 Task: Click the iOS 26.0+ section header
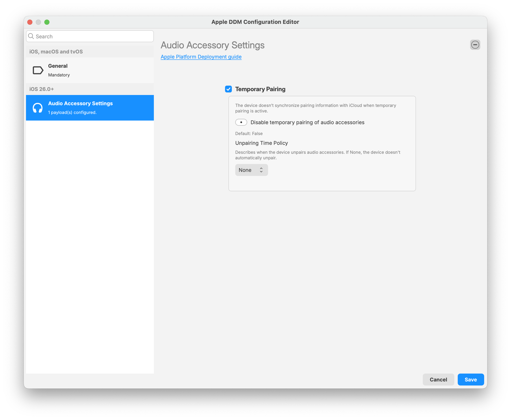coord(42,89)
